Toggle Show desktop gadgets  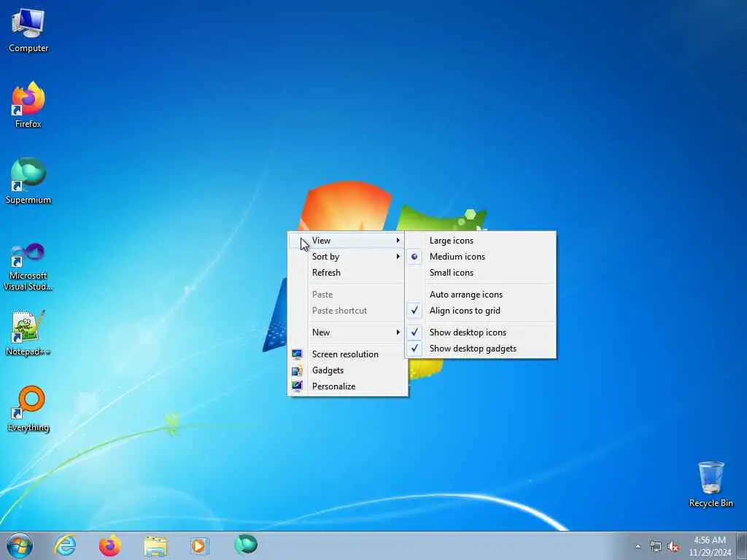point(481,349)
